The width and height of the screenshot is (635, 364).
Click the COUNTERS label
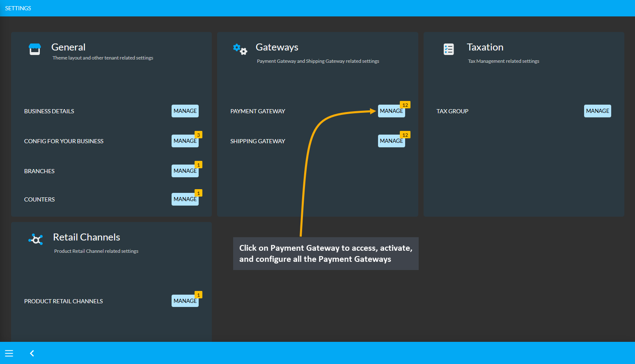point(39,199)
